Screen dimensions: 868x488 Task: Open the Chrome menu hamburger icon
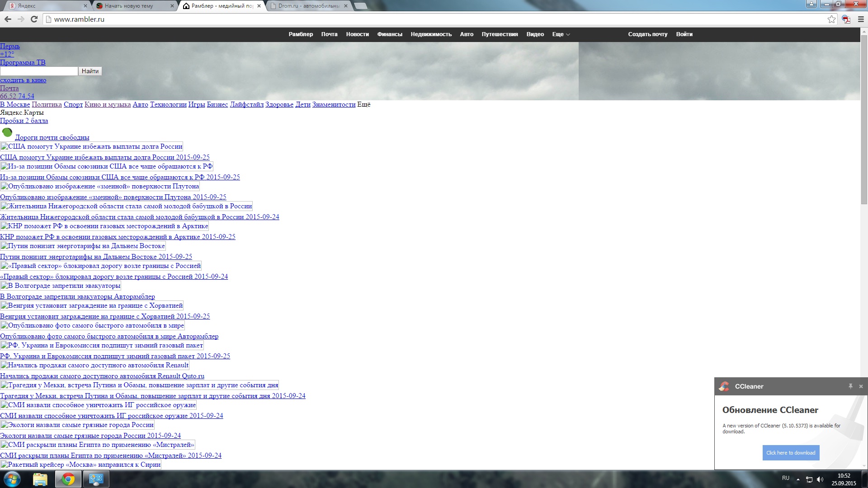[861, 19]
